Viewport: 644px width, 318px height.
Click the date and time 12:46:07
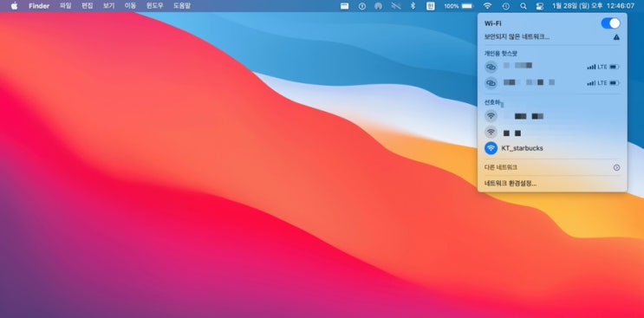593,6
